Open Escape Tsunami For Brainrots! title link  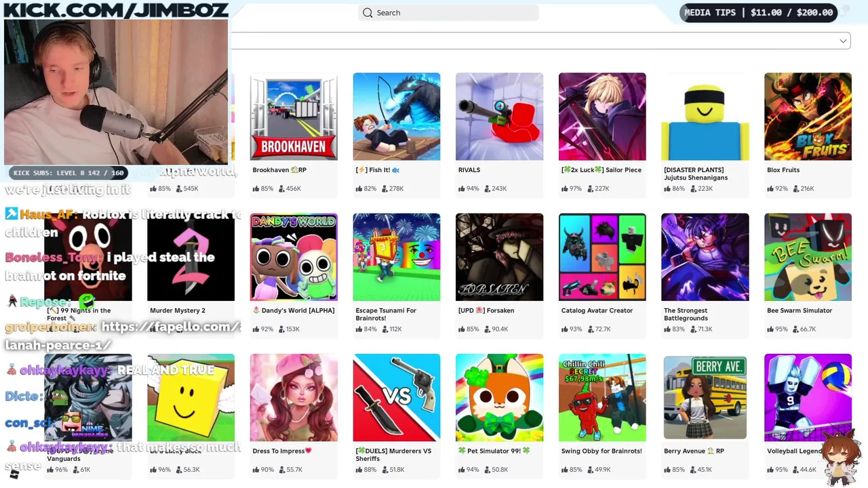tap(386, 314)
